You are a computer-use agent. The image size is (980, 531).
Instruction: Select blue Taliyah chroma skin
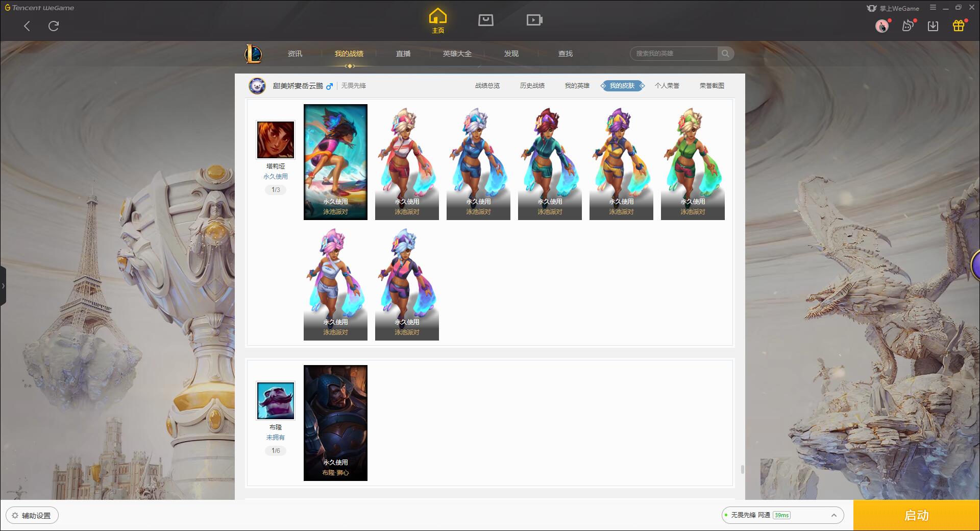478,162
